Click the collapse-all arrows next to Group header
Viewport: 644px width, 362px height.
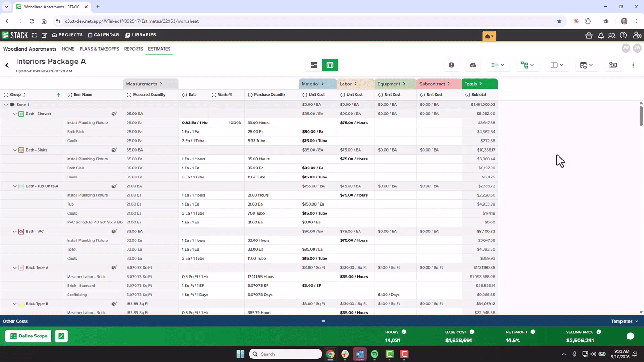click(x=25, y=95)
